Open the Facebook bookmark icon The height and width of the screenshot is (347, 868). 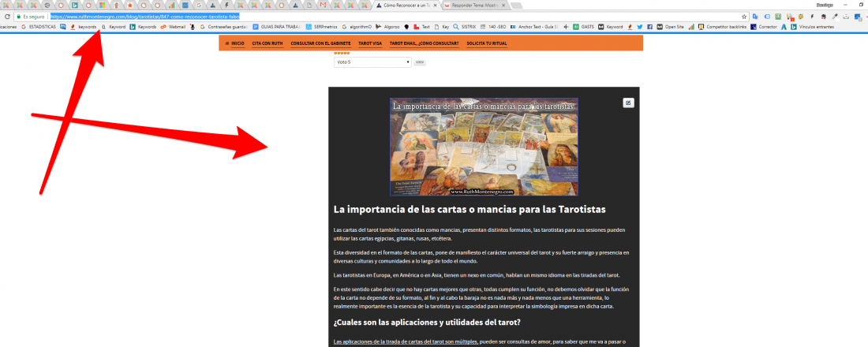(x=650, y=27)
